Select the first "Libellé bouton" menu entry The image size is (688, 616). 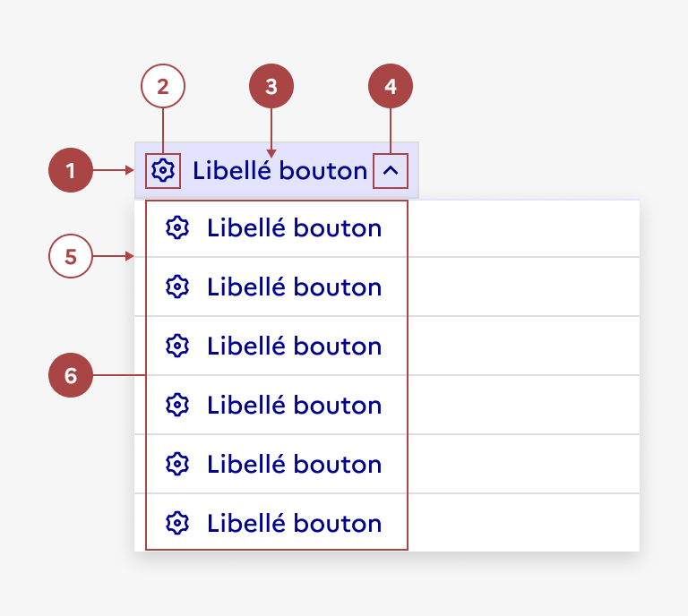coord(294,228)
